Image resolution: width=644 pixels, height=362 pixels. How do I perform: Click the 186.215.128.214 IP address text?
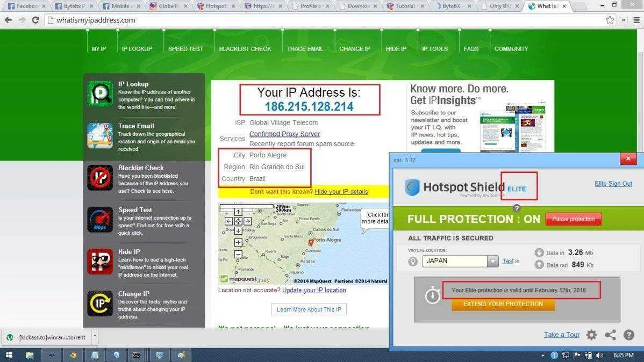[x=309, y=107]
